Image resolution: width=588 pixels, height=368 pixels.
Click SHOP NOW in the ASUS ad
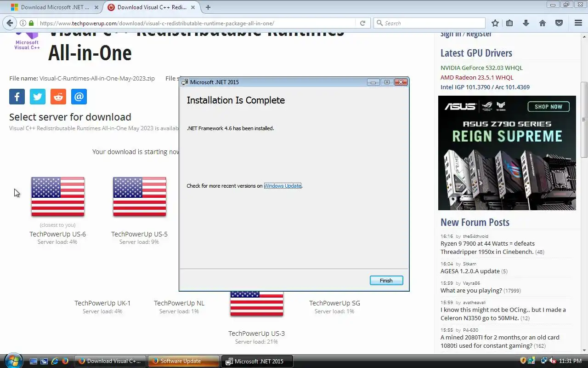(x=548, y=107)
